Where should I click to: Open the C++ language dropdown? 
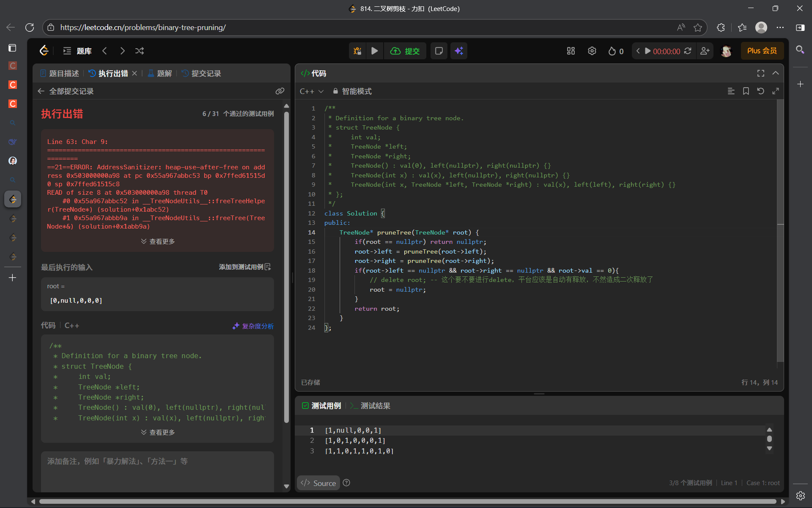pyautogui.click(x=312, y=91)
